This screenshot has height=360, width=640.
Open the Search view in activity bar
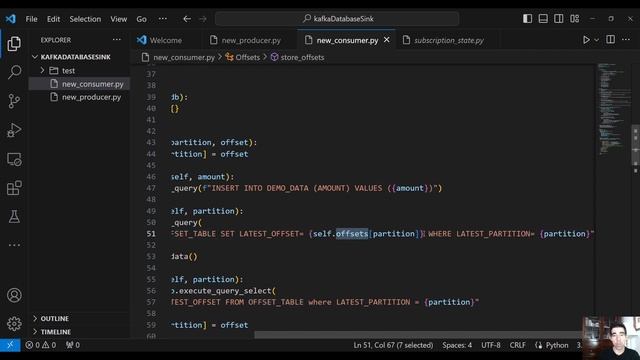[x=14, y=72]
